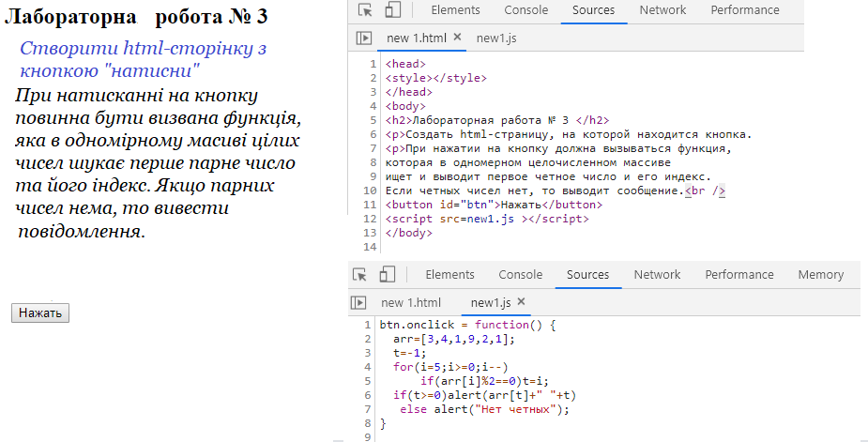Open Memory tab in lower DevTools
Viewport: 868px width, 442px height.
[820, 275]
